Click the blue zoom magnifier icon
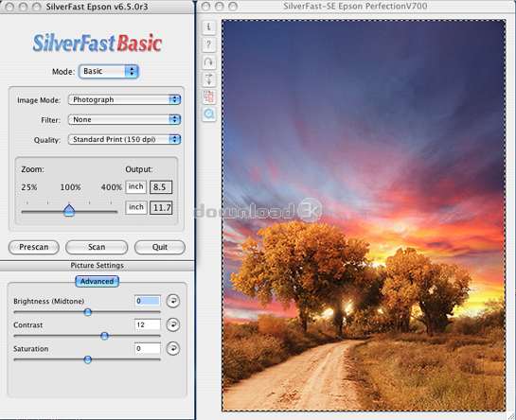 208,114
